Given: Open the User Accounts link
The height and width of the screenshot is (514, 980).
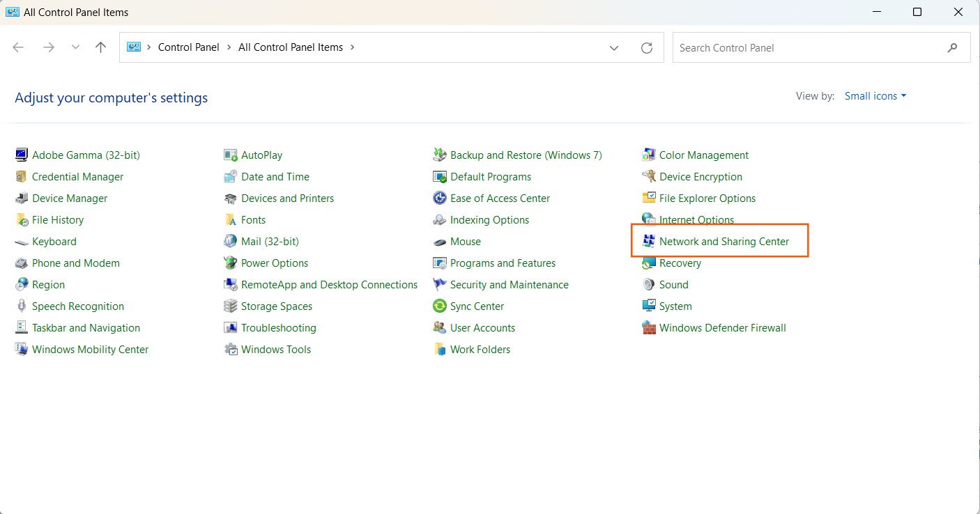Looking at the screenshot, I should click(482, 327).
